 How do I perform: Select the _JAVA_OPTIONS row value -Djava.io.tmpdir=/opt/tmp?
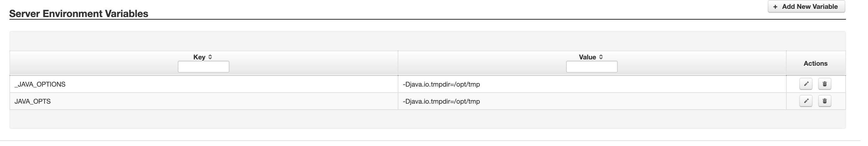tap(441, 84)
